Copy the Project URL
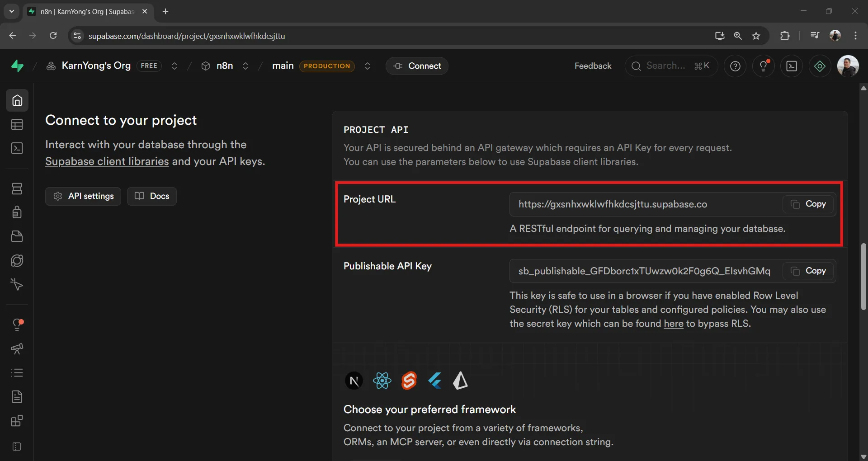Image resolution: width=868 pixels, height=461 pixels. tap(808, 204)
